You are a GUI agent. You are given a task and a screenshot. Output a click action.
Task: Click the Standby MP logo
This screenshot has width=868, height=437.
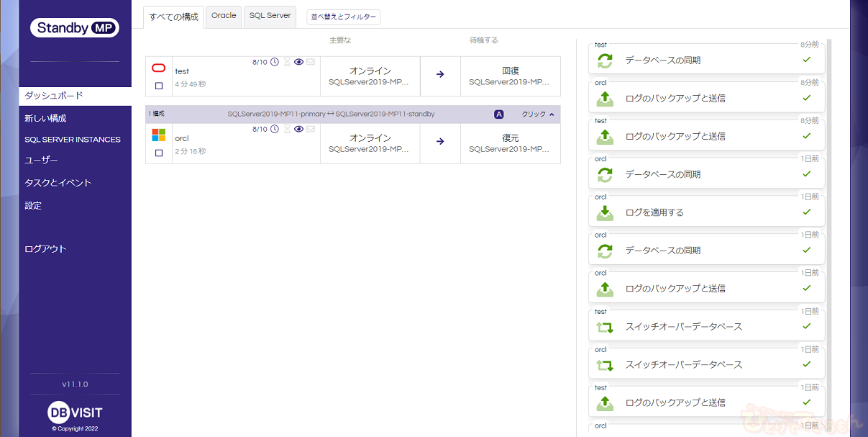click(x=75, y=28)
